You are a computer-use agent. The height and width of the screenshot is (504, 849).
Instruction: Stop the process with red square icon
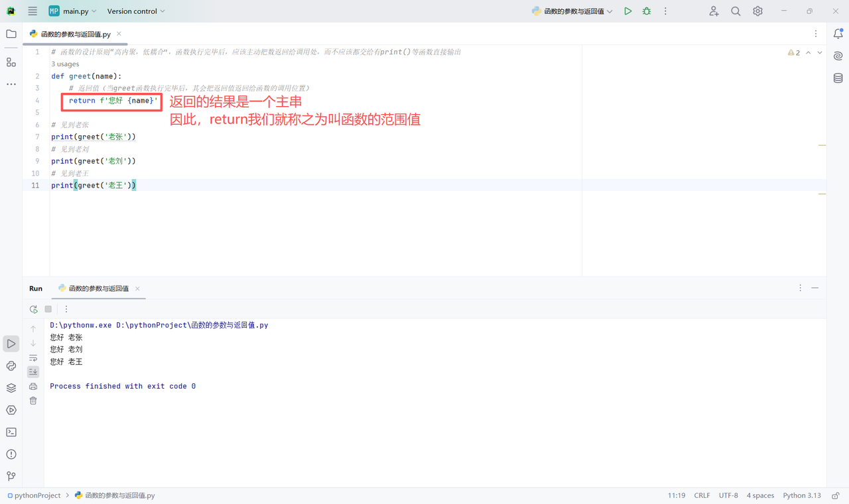[48, 309]
